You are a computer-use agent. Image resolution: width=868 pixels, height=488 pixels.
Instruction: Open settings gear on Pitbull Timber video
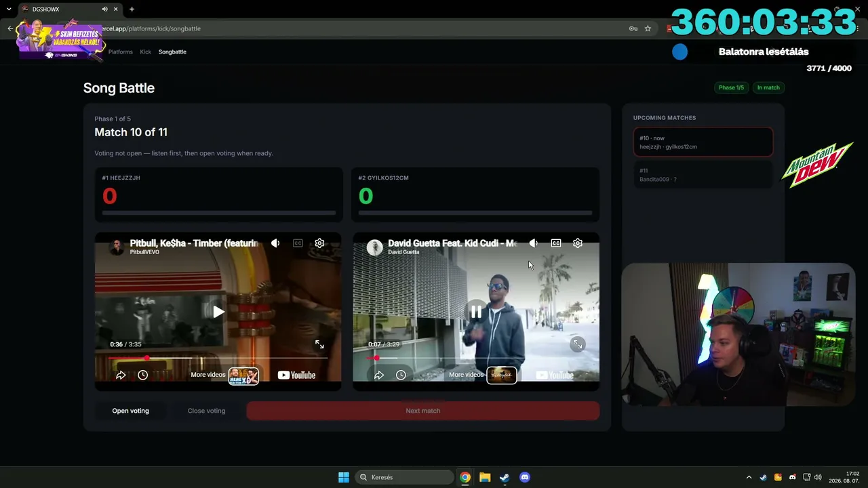coord(319,243)
